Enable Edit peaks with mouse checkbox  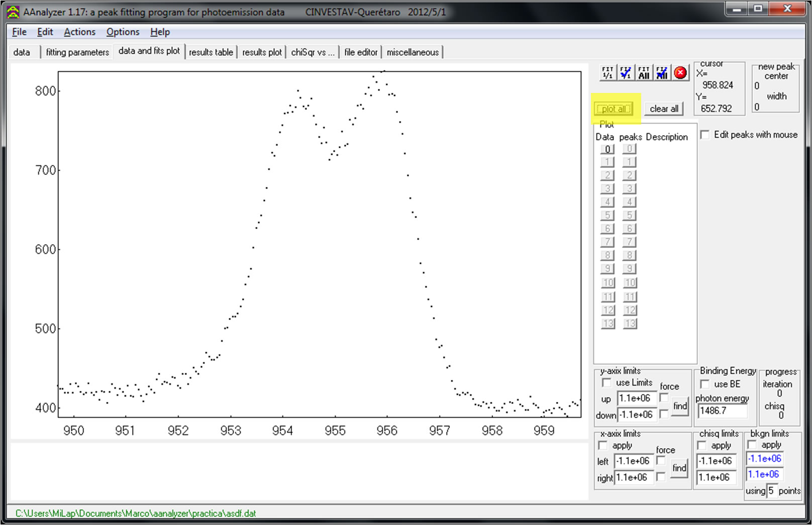point(705,135)
